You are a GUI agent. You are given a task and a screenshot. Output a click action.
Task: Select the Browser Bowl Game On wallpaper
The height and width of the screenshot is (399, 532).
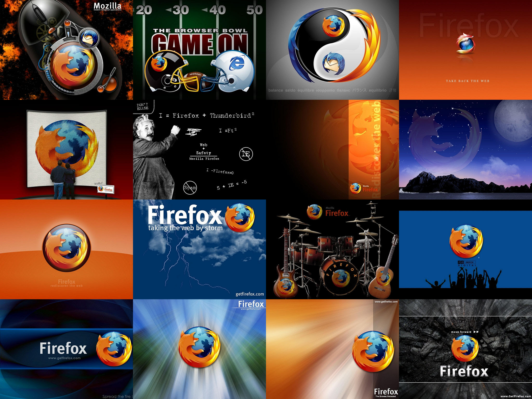click(199, 50)
